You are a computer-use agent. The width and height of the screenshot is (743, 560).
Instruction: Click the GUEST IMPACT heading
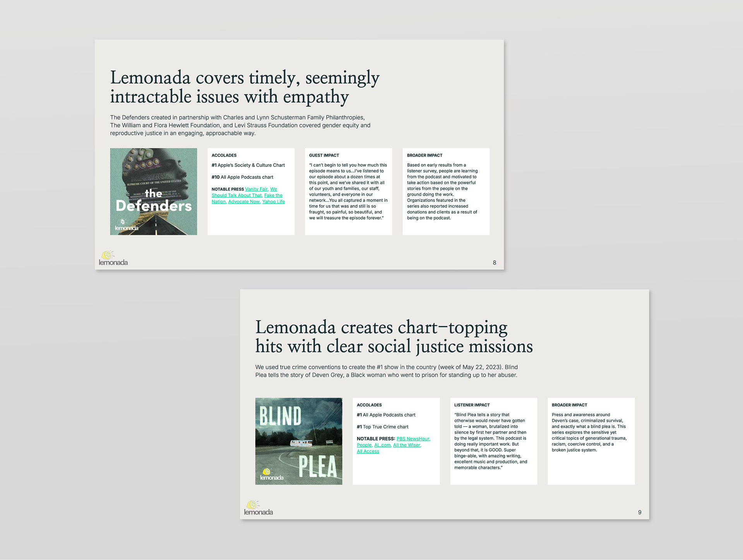(324, 155)
